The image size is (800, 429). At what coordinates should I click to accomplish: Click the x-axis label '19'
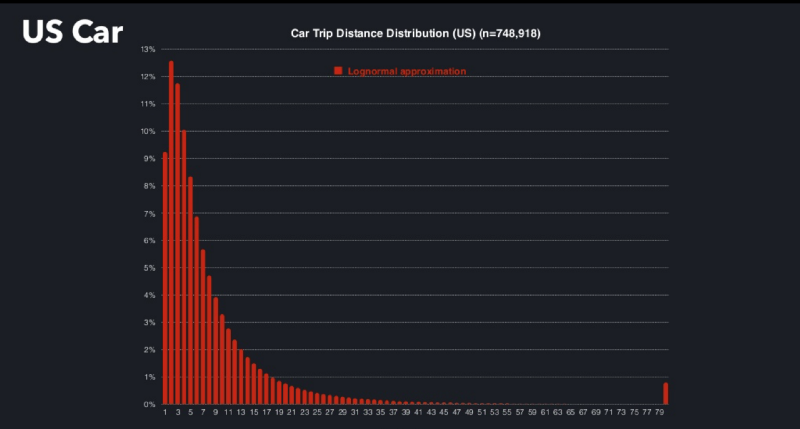(x=279, y=412)
